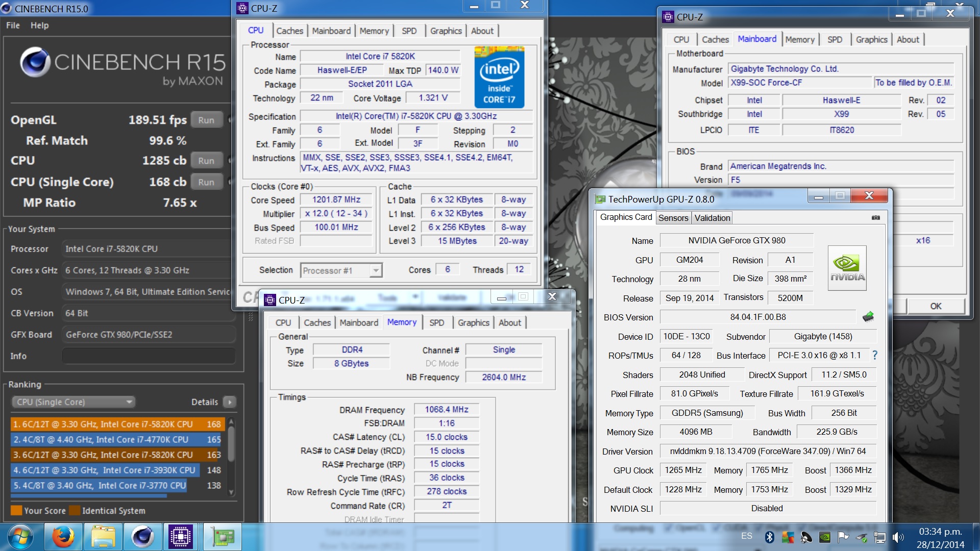Switch to the GPU-Z Sensors tab
Screen dimensions: 980x551
pos(673,218)
